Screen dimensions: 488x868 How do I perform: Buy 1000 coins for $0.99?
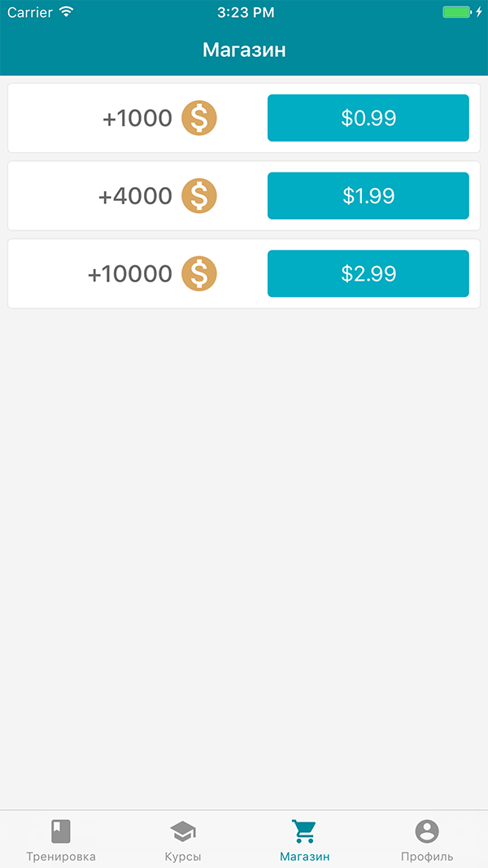[x=368, y=118]
